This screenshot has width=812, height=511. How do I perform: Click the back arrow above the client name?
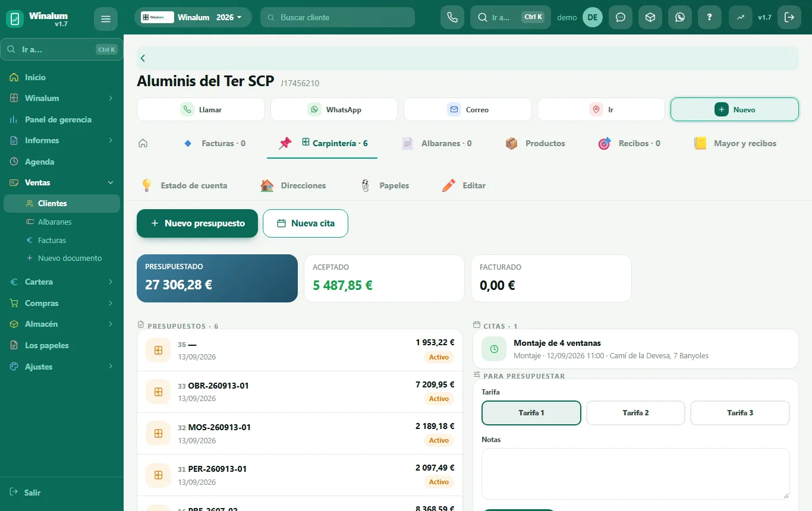pyautogui.click(x=143, y=58)
